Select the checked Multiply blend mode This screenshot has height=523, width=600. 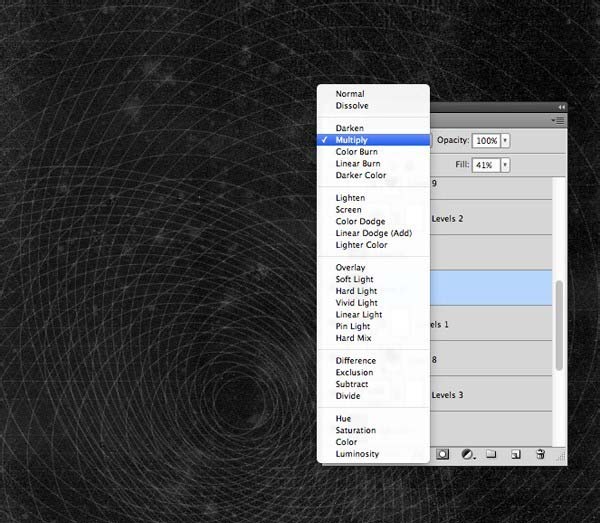click(373, 140)
